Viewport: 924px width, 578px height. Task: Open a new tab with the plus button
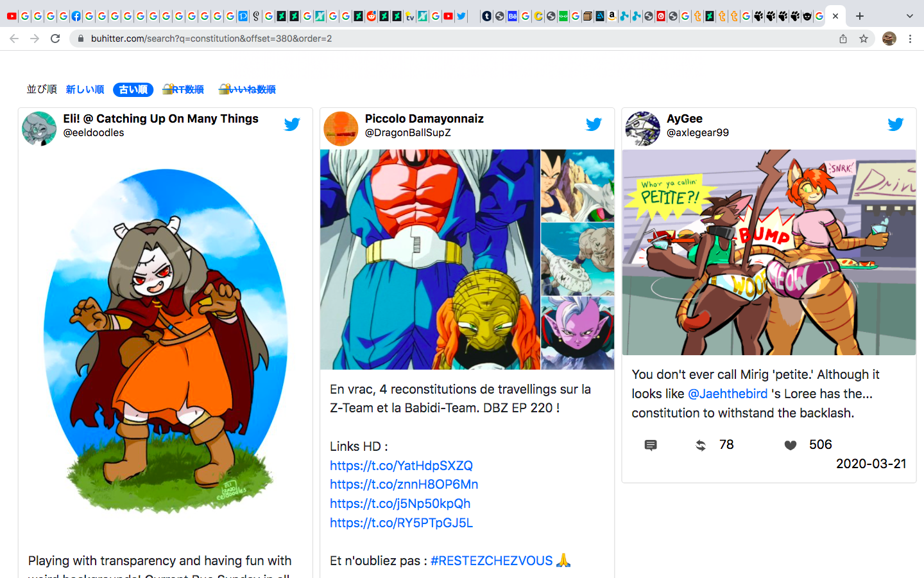point(860,16)
